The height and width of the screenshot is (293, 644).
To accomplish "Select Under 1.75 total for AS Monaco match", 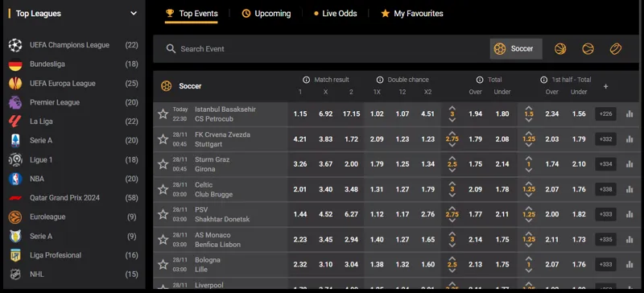I will click(502, 240).
